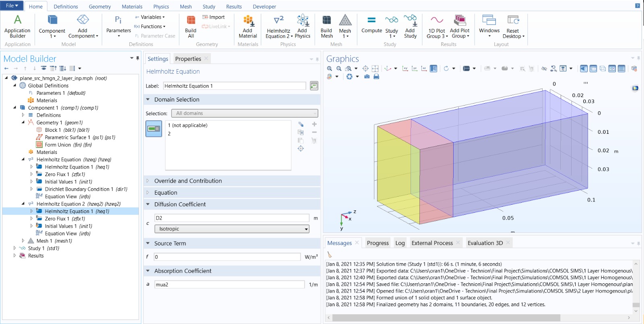Open the Isotropic diffusion type dropdown
This screenshot has width=644, height=324.
click(x=232, y=229)
